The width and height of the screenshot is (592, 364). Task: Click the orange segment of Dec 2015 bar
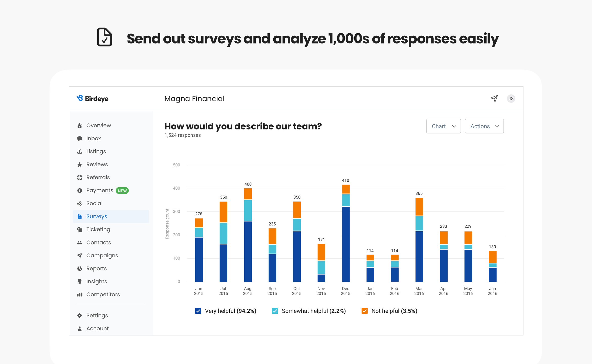tap(346, 189)
